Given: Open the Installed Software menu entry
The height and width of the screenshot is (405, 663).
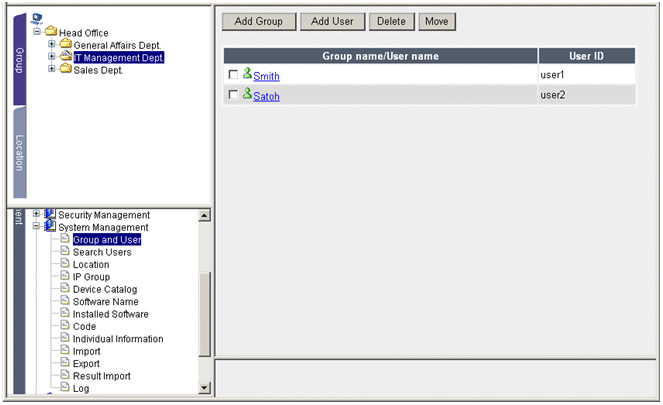Looking at the screenshot, I should coord(110,314).
